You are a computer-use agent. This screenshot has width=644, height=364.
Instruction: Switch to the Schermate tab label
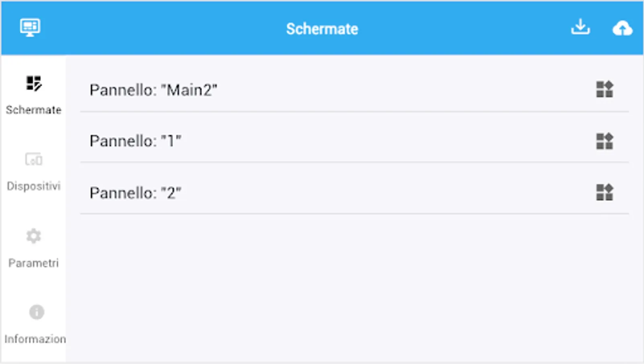[x=34, y=110]
